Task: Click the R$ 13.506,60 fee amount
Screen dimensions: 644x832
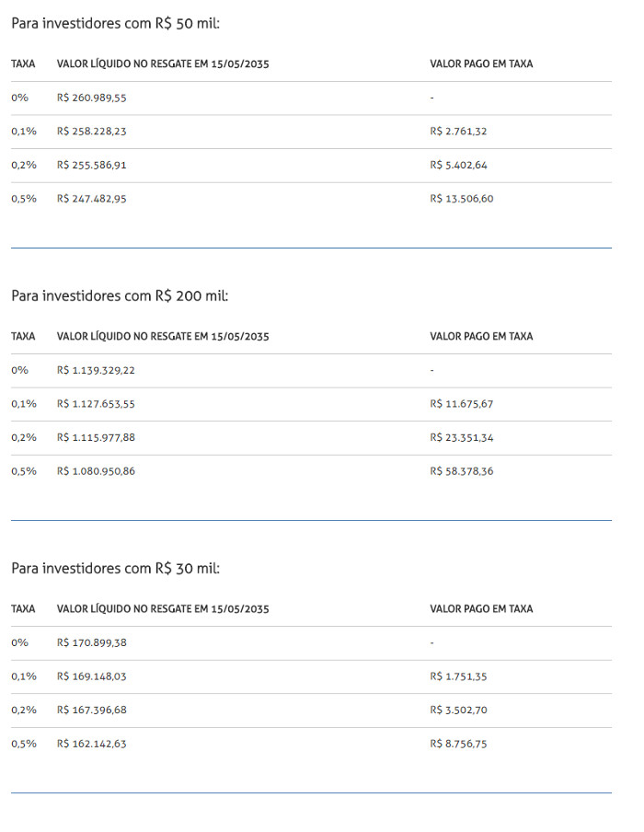Action: 462,199
